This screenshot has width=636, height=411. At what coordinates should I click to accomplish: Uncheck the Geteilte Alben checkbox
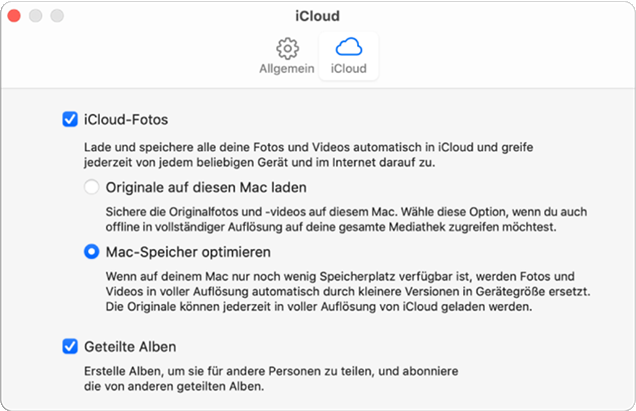point(70,347)
